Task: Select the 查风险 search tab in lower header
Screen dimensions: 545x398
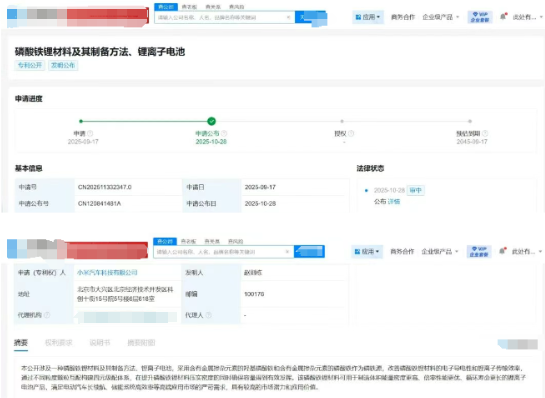Action: [235, 241]
